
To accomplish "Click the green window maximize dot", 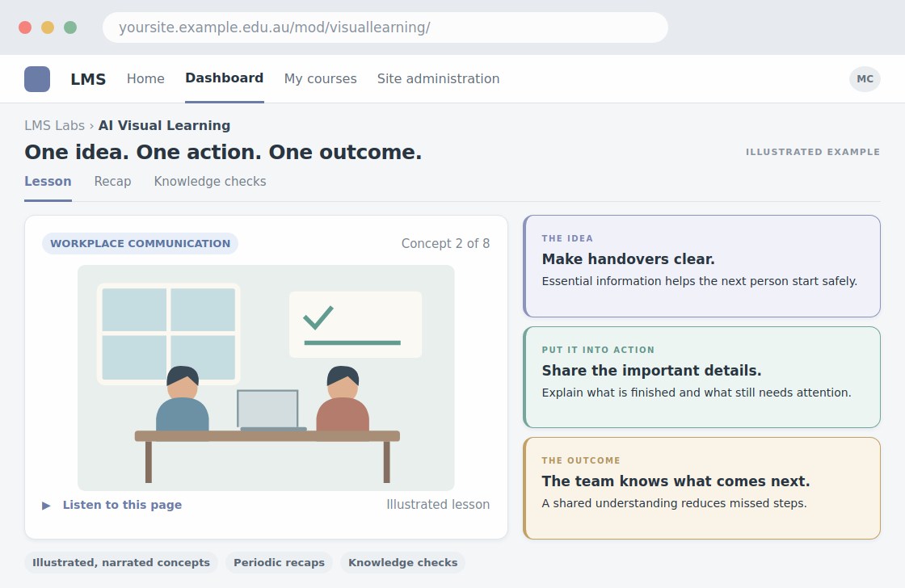I will (70, 27).
